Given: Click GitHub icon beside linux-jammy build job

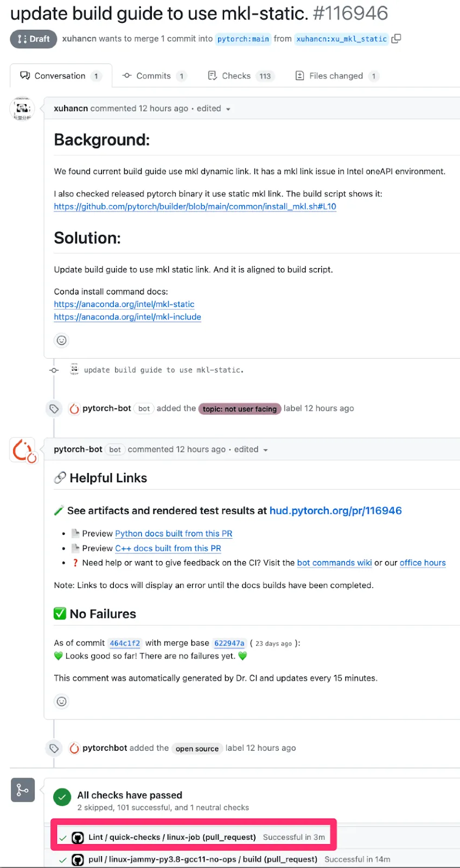Looking at the screenshot, I should click(x=78, y=860).
